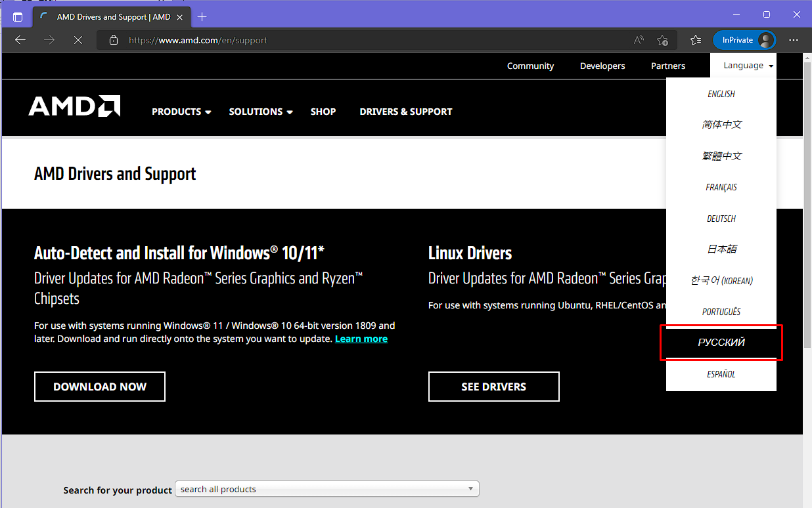This screenshot has width=812, height=508.
Task: Follow the Learn more link
Action: tap(361, 339)
